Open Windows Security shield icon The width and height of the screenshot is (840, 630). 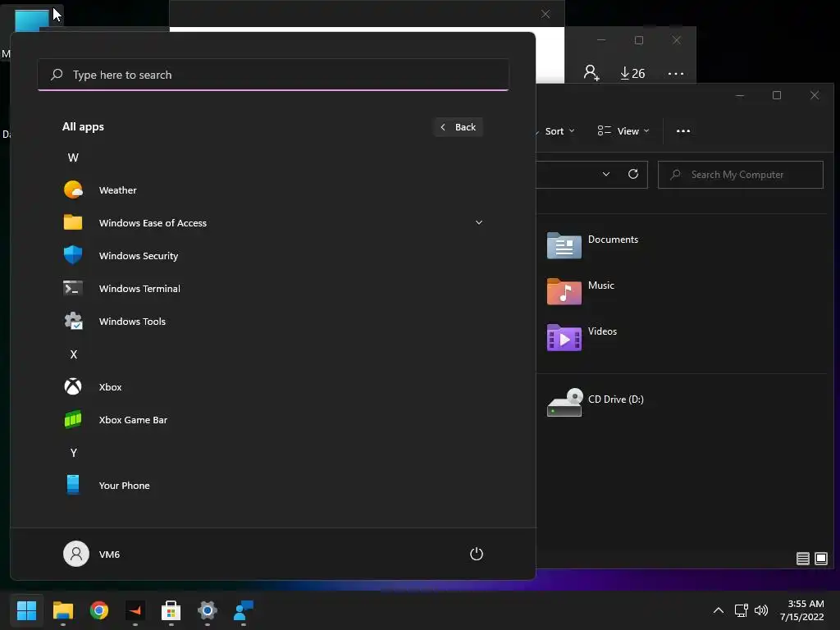click(x=73, y=255)
